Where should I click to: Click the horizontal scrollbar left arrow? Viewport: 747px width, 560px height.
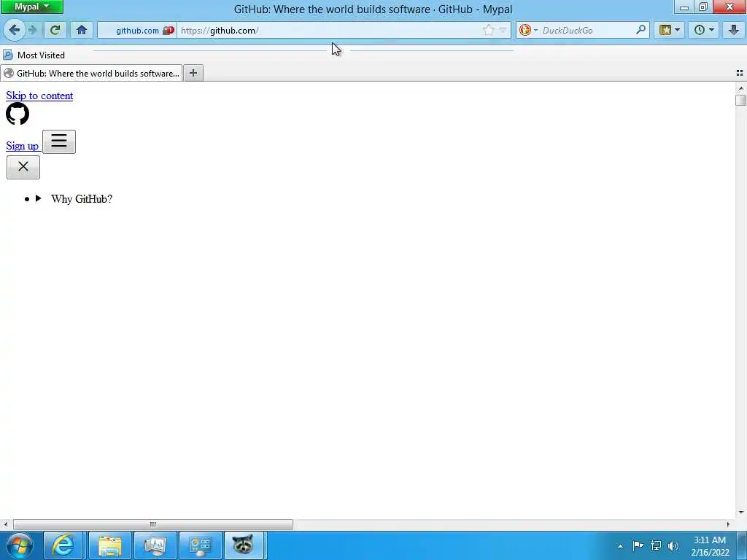(6, 524)
